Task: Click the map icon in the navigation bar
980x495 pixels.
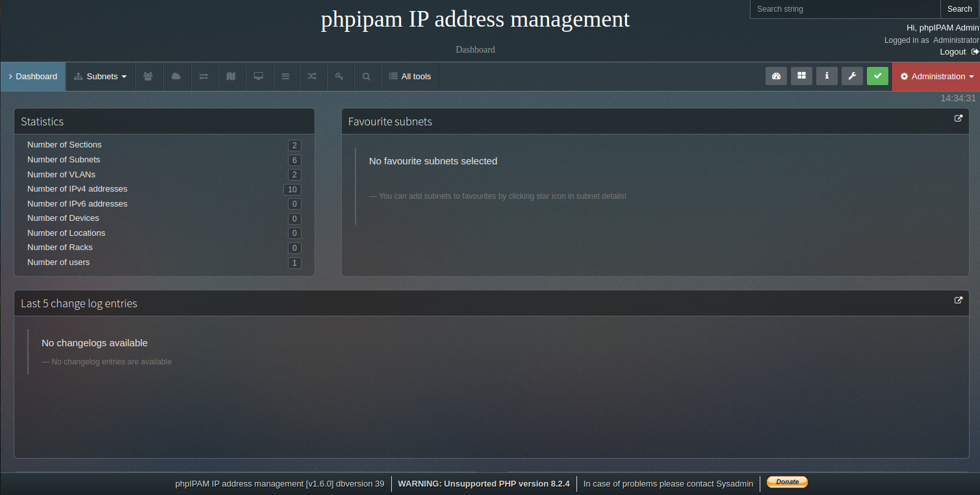Action: click(x=231, y=77)
